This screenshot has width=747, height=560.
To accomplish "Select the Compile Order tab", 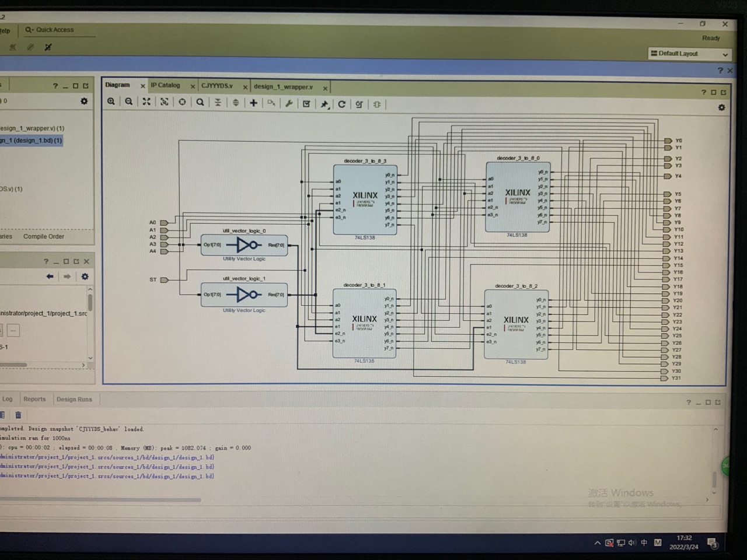I will coord(44,236).
